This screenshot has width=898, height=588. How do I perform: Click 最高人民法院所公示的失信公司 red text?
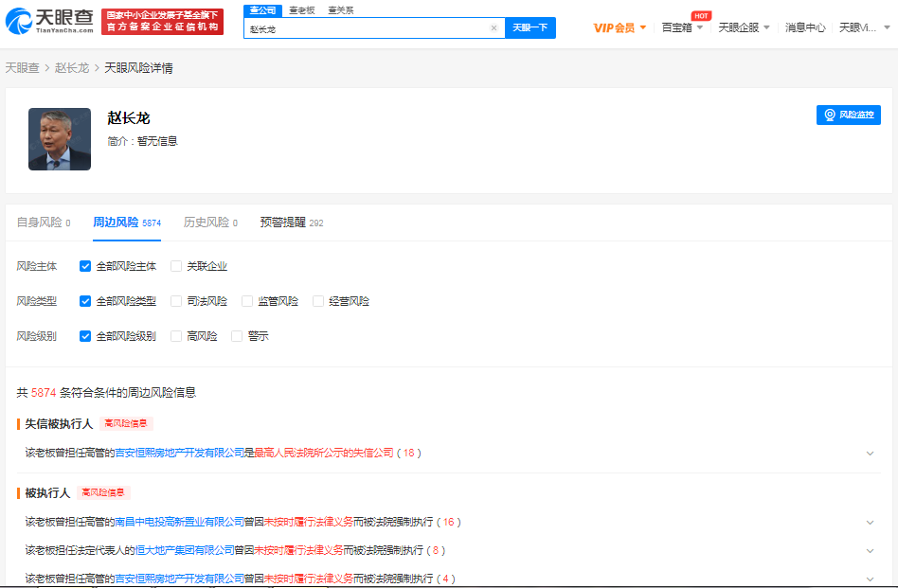point(324,453)
